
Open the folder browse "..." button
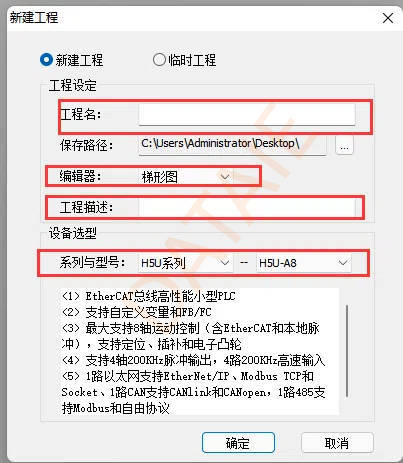point(344,145)
